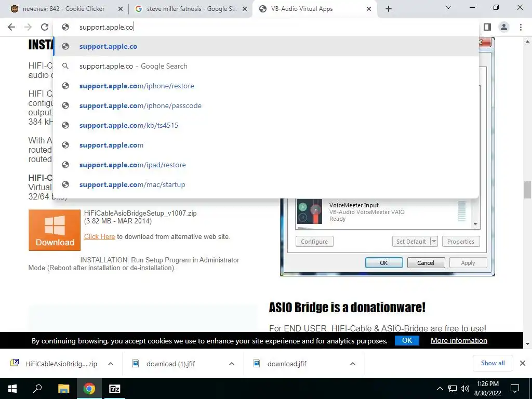532x399 pixels.
Task: Open the notification center icon
Action: click(x=515, y=389)
